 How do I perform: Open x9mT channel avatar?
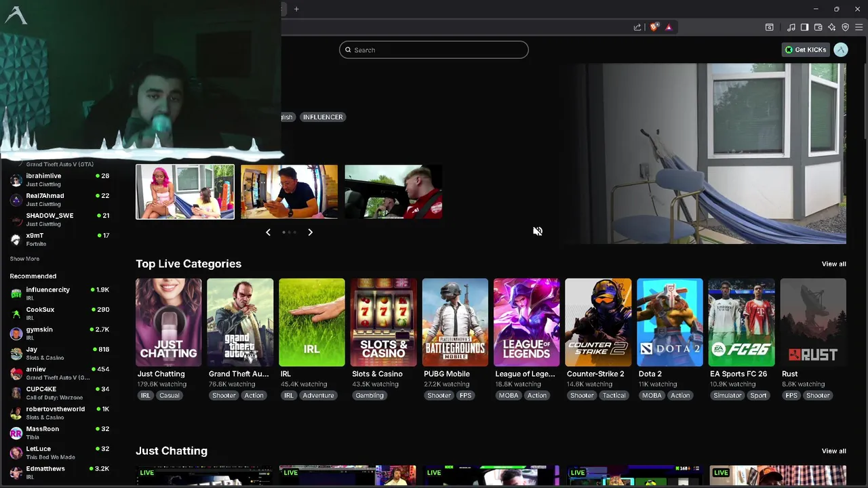tap(16, 239)
